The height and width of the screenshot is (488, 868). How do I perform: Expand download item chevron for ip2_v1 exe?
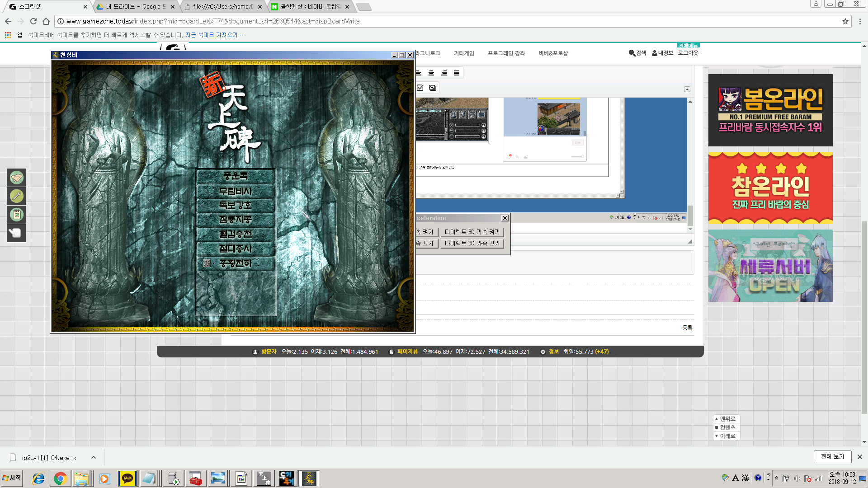pos(94,457)
